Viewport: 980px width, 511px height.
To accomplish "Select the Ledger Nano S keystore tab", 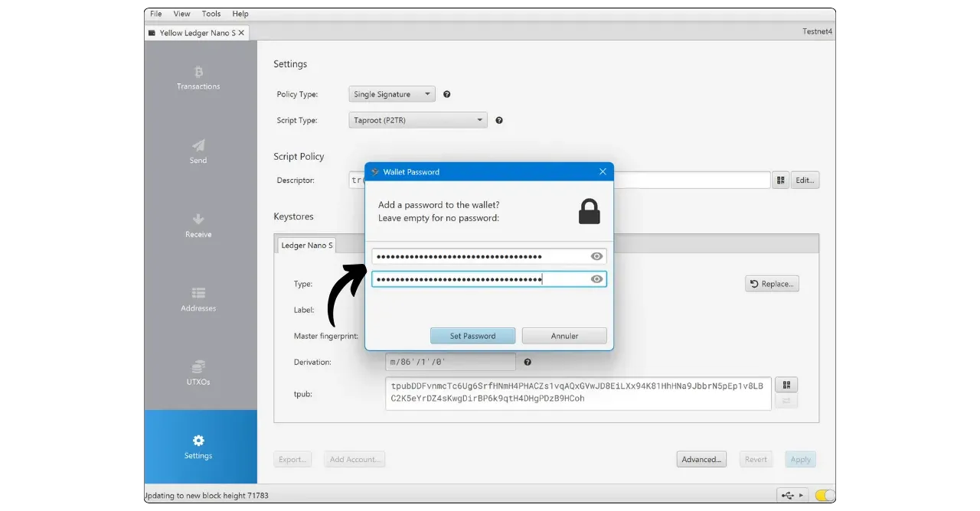I will click(x=307, y=246).
